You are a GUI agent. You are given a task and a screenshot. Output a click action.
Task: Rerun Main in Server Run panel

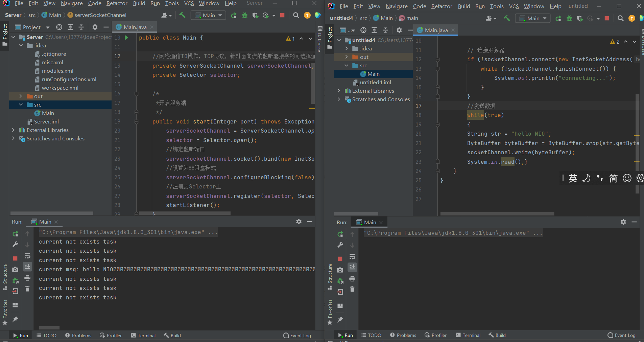pos(15,234)
